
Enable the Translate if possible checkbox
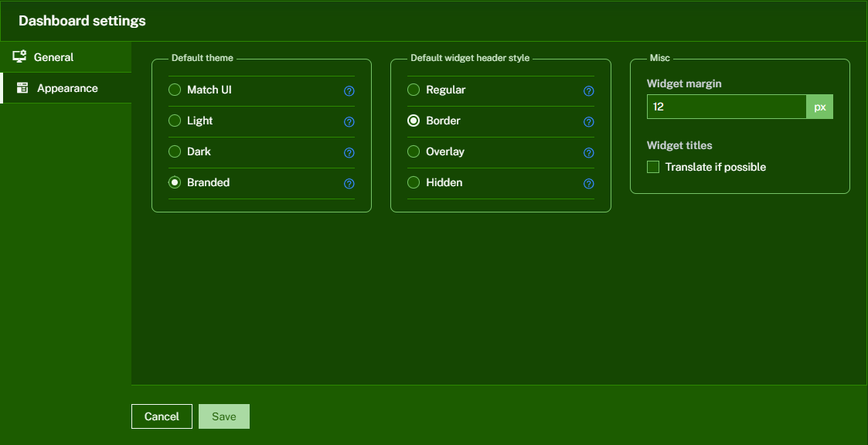pyautogui.click(x=653, y=167)
